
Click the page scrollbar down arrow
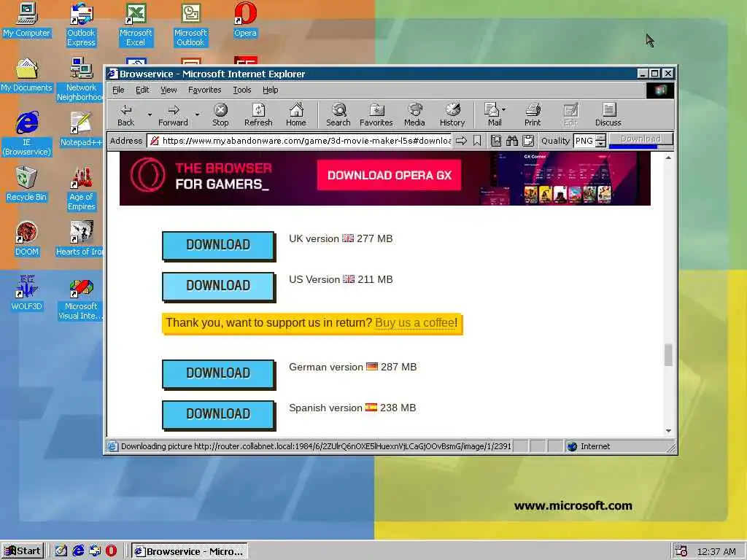668,430
